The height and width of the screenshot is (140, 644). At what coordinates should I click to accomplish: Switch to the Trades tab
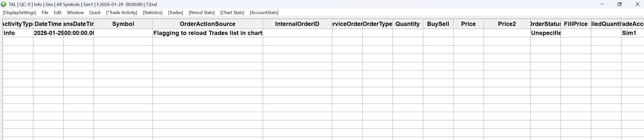[176, 13]
